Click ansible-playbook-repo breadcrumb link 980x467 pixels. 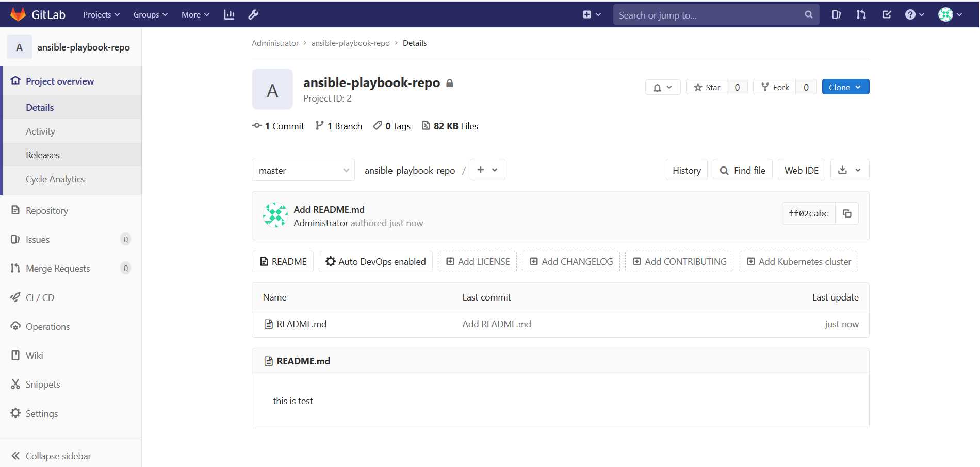coord(351,43)
